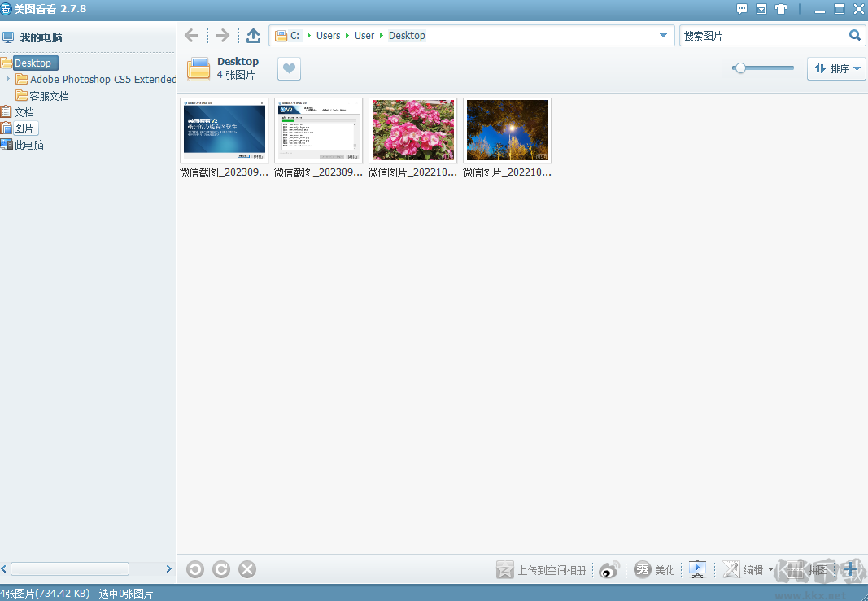Select 图片 in the sidebar tree
868x601 pixels.
pyautogui.click(x=24, y=128)
